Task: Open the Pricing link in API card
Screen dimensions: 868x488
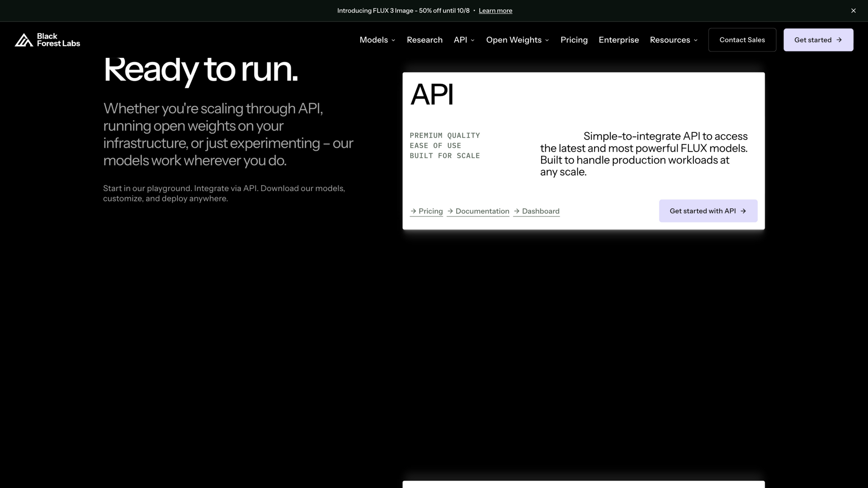Action: point(426,211)
